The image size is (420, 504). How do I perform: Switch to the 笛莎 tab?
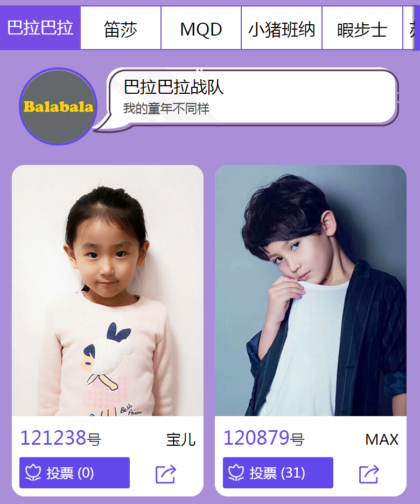pos(121,28)
